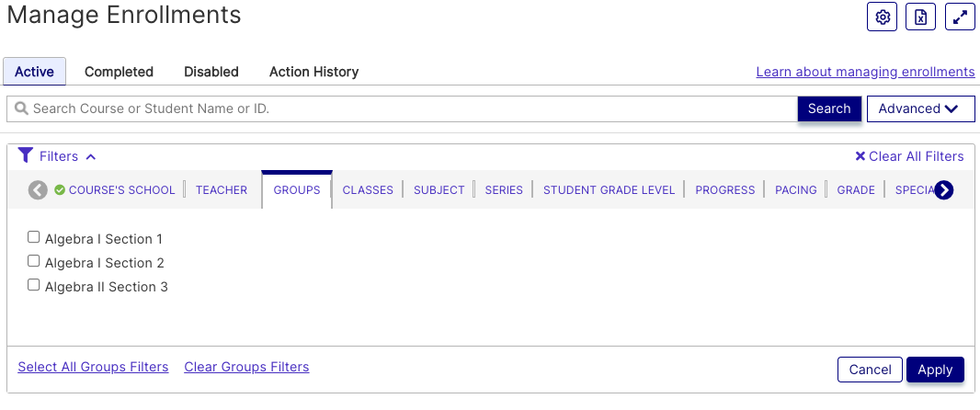Select the Pacing filter tab
Screen dimensions: 980x410
[795, 190]
